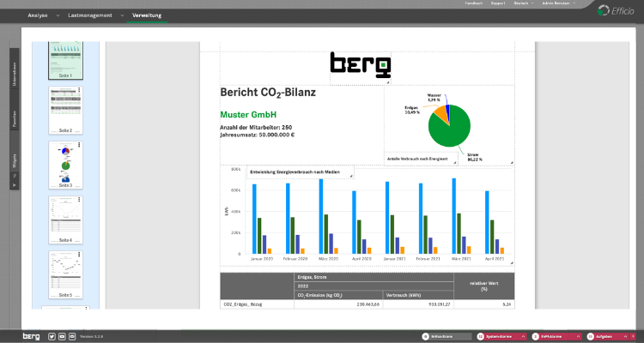This screenshot has width=644, height=343.
Task: Select the Seite 5 page thumbnail
Action: [x=65, y=273]
